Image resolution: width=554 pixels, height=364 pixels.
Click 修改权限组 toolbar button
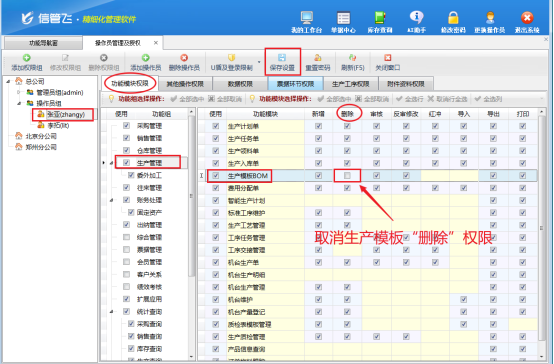[65, 63]
